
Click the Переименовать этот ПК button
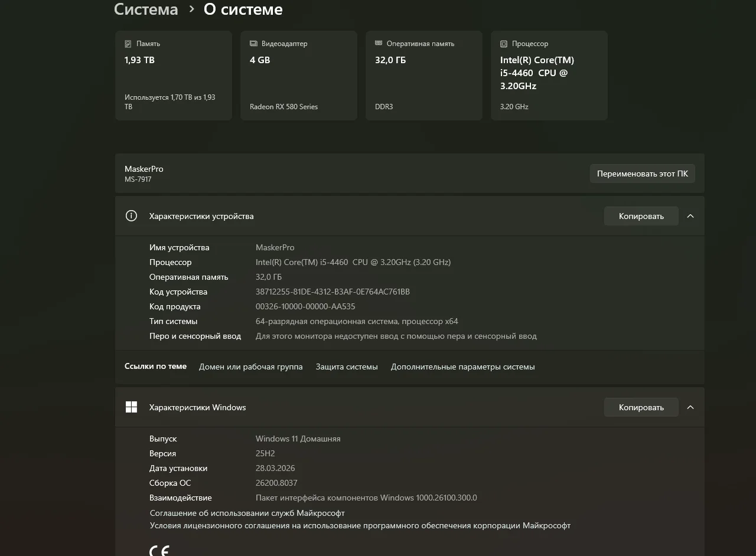pos(643,174)
